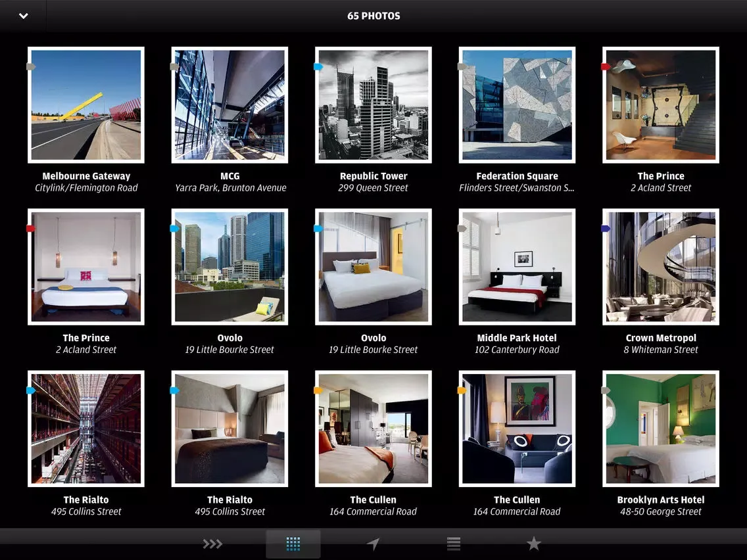The image size is (747, 560).
Task: Switch to the list view icon
Action: (x=454, y=544)
